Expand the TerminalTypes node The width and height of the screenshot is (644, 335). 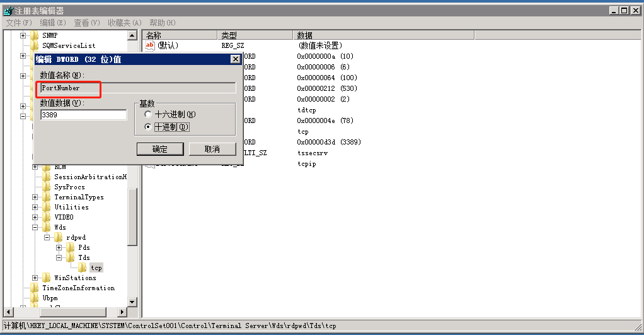coord(35,197)
